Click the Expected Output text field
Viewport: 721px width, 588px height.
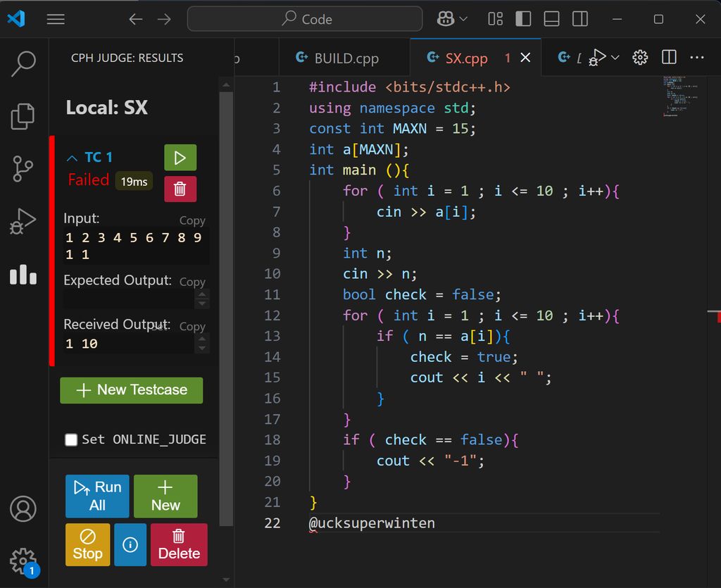click(128, 299)
